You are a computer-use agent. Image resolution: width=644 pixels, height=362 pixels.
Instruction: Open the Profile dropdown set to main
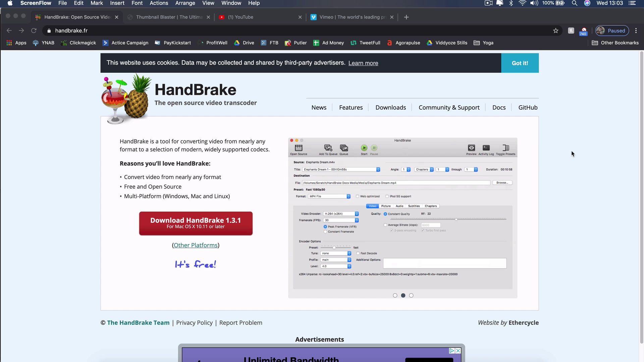336,260
